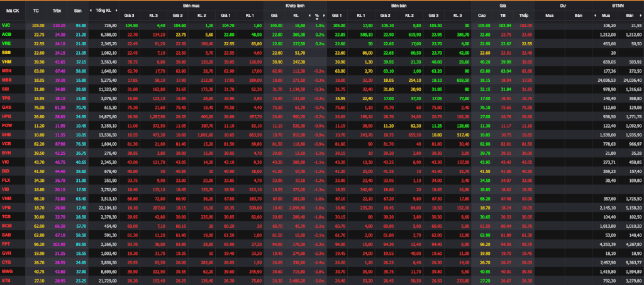Screen dimensions: 644x285
Task: Click STB matched volume value 3,408,20
Action: [x=297, y=279]
